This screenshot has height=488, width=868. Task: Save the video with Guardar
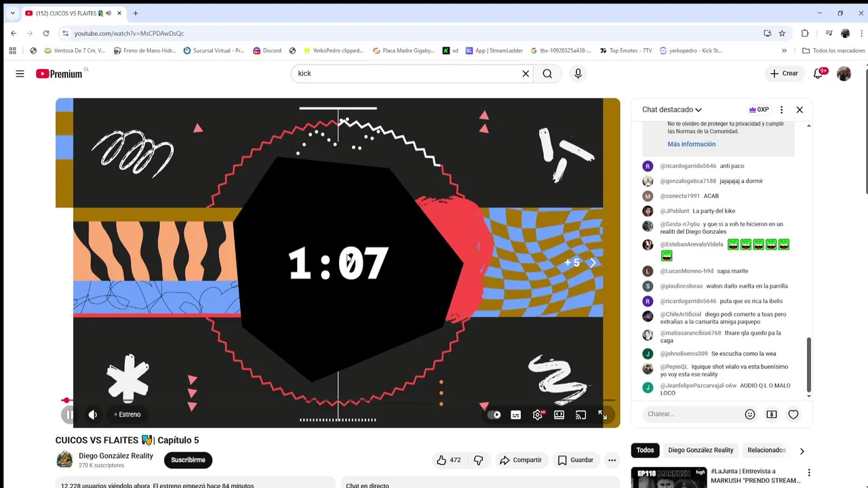tap(576, 460)
